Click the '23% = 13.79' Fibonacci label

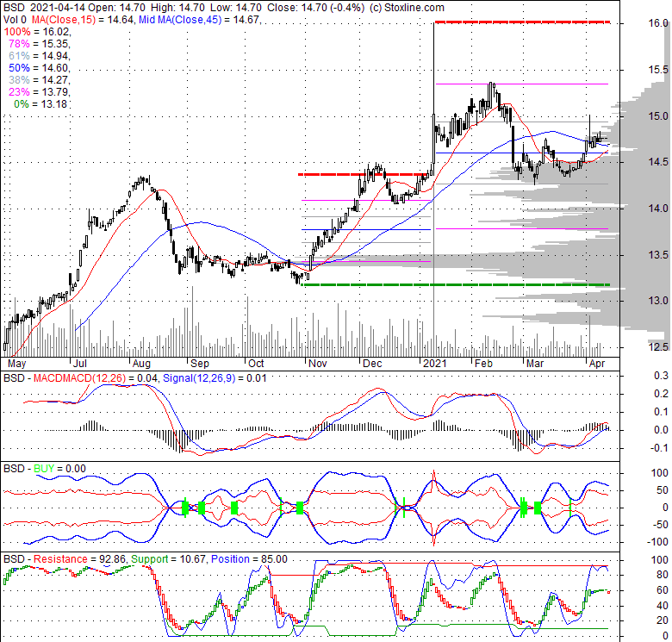coord(39,91)
